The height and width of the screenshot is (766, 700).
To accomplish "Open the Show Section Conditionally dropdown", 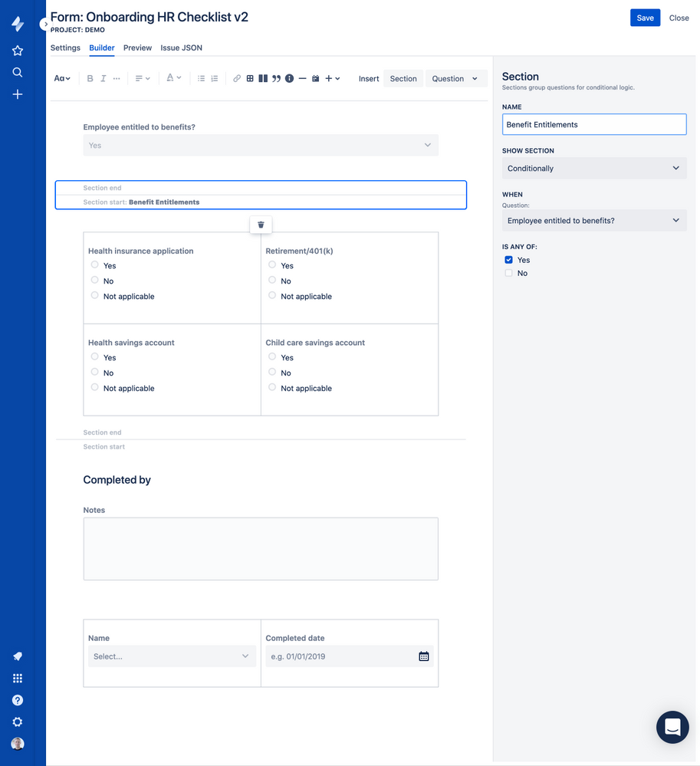I will pos(594,168).
